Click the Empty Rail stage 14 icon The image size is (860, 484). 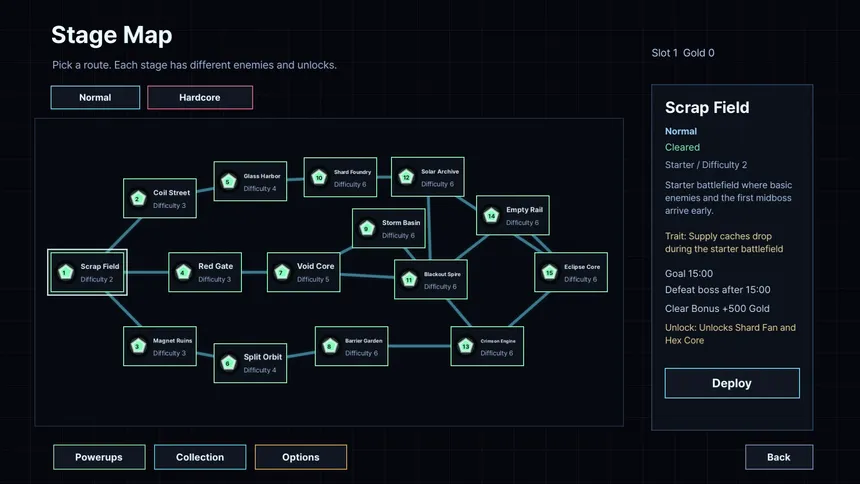(491, 216)
